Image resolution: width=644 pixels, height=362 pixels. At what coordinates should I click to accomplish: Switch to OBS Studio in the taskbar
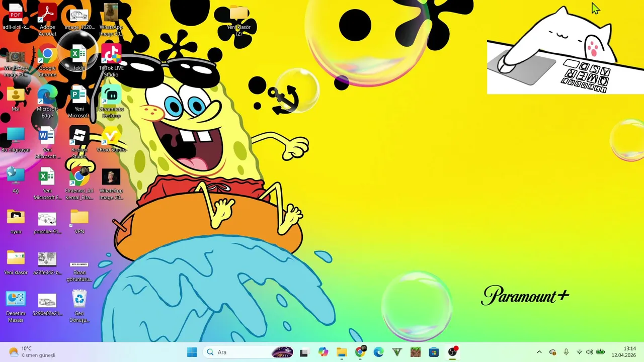pyautogui.click(x=453, y=352)
